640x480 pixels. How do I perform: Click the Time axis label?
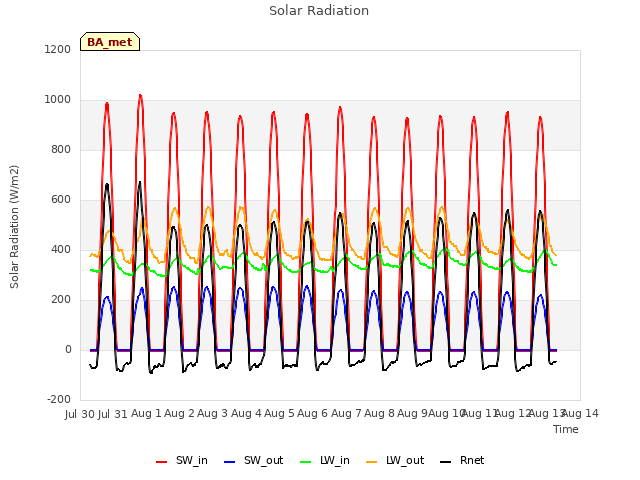click(566, 429)
